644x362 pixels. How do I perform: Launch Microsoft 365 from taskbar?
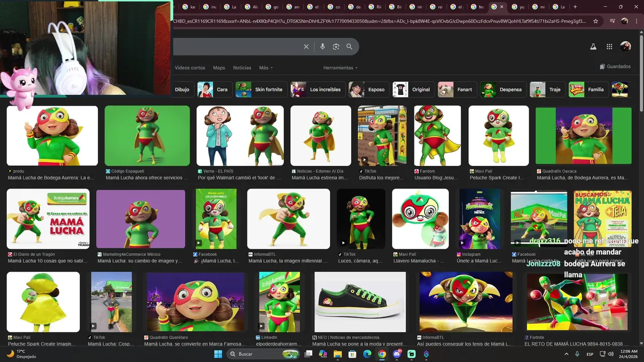click(x=323, y=354)
